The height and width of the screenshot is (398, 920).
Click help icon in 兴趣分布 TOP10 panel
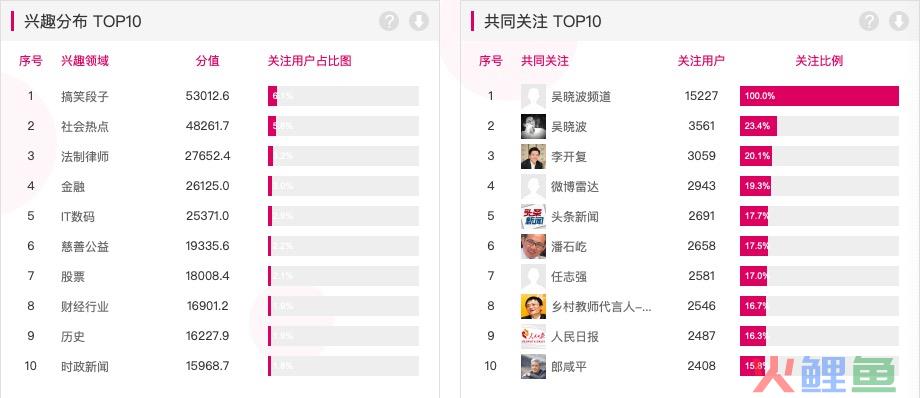point(388,21)
